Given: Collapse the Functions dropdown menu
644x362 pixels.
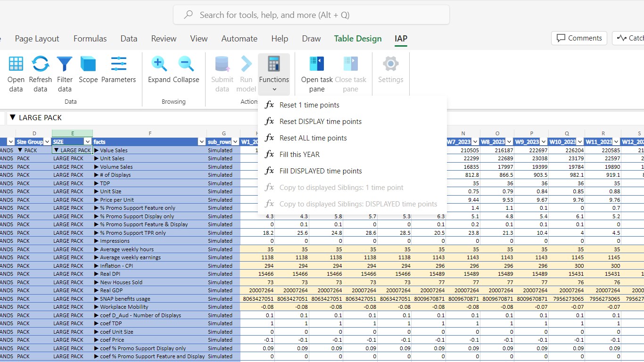Looking at the screenshot, I should (x=274, y=74).
